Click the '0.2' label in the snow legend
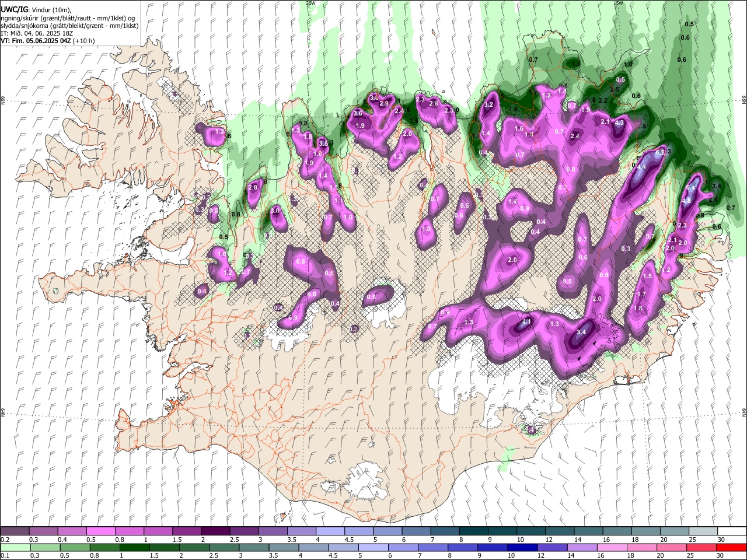Viewport: 747px width, 560px height. [5, 540]
